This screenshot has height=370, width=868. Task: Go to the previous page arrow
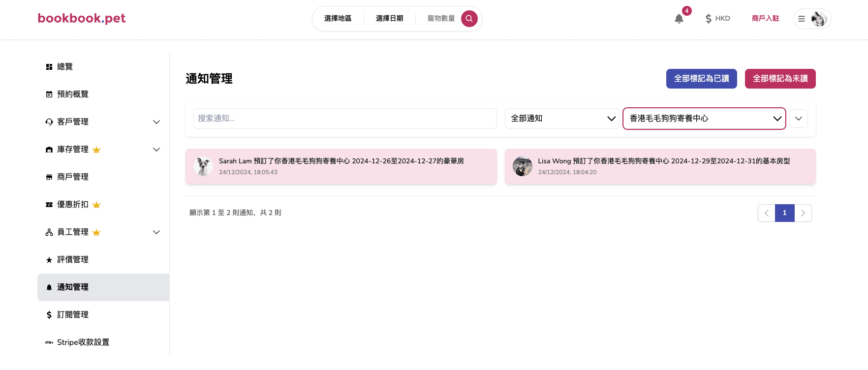[x=767, y=213]
